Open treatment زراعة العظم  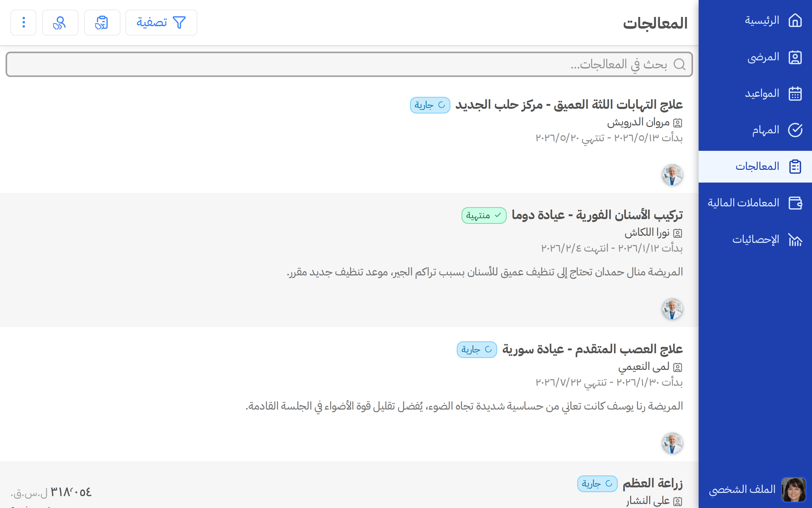[x=653, y=483]
